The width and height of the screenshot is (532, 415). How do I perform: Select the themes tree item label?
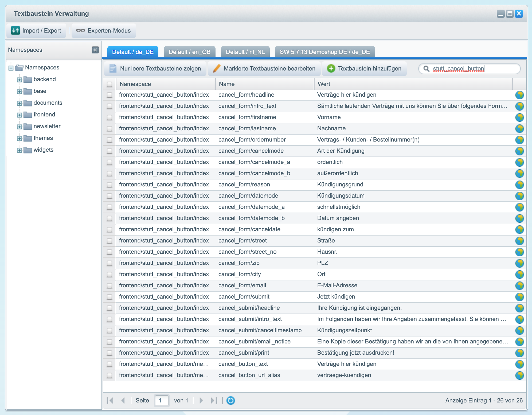point(43,138)
